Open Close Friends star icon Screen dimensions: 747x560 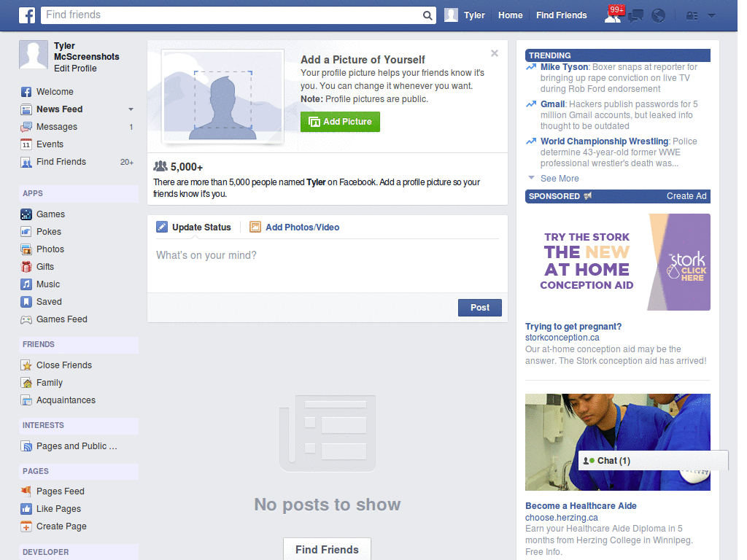click(26, 365)
